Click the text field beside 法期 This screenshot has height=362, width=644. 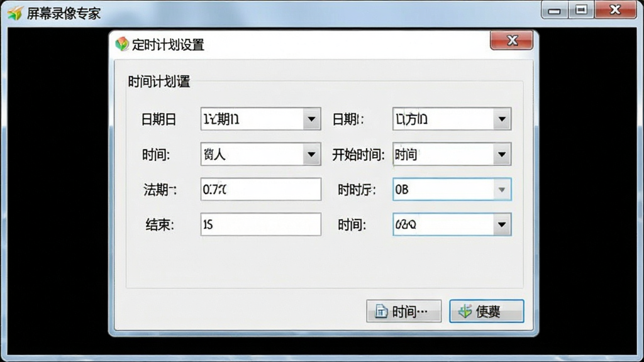[x=261, y=189]
